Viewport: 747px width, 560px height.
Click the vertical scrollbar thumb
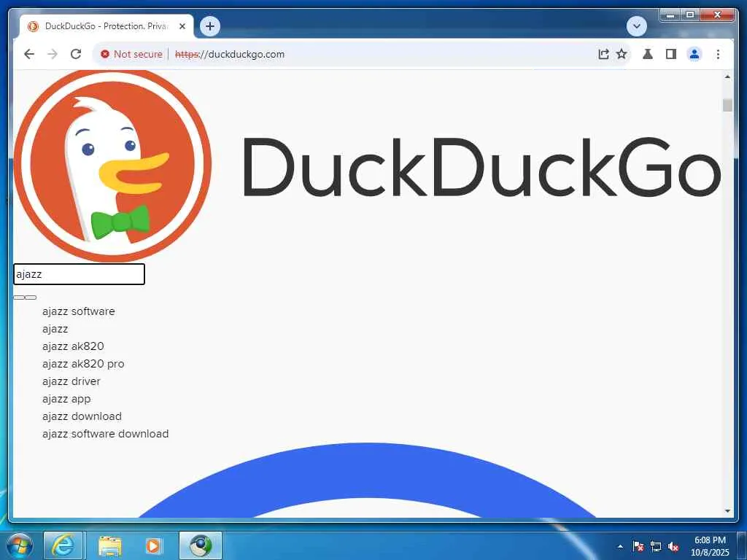point(727,105)
